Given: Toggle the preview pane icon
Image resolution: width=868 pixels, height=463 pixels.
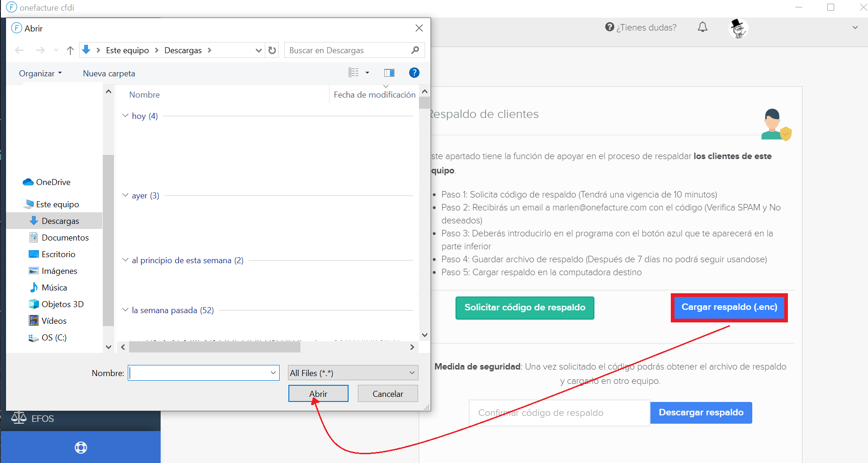Looking at the screenshot, I should tap(389, 73).
